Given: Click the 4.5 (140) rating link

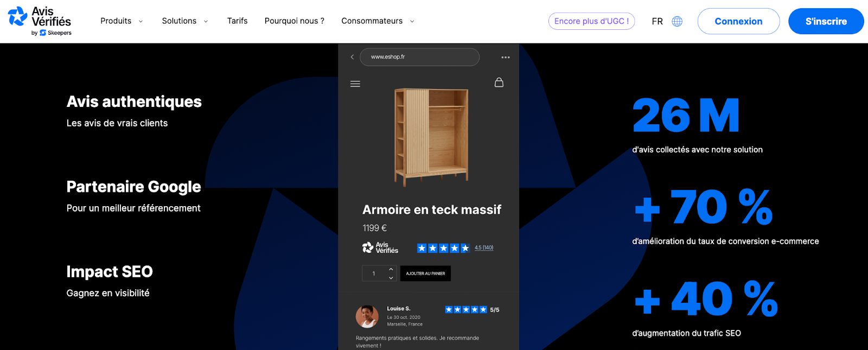Looking at the screenshot, I should (x=484, y=248).
